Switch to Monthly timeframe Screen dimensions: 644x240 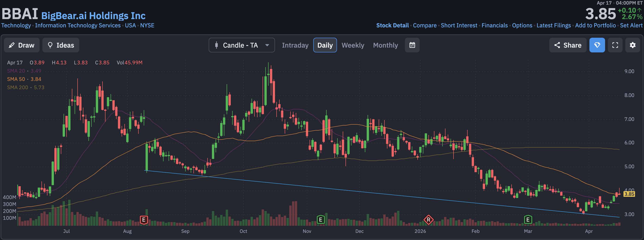[385, 45]
